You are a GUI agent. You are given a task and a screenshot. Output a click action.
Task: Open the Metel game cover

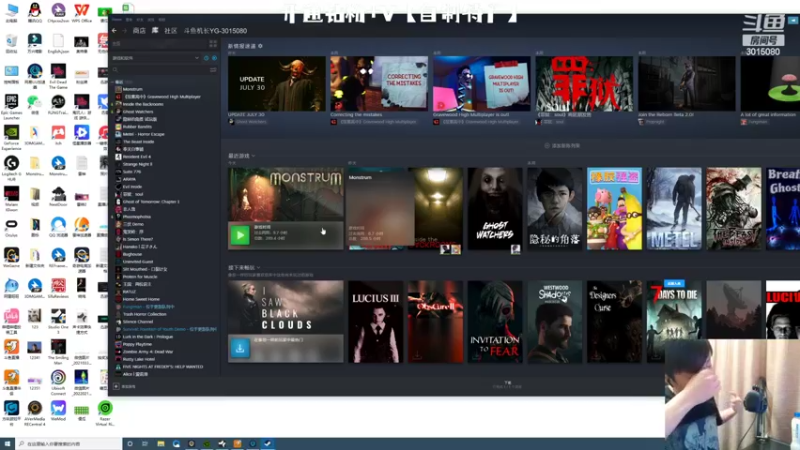tap(674, 209)
